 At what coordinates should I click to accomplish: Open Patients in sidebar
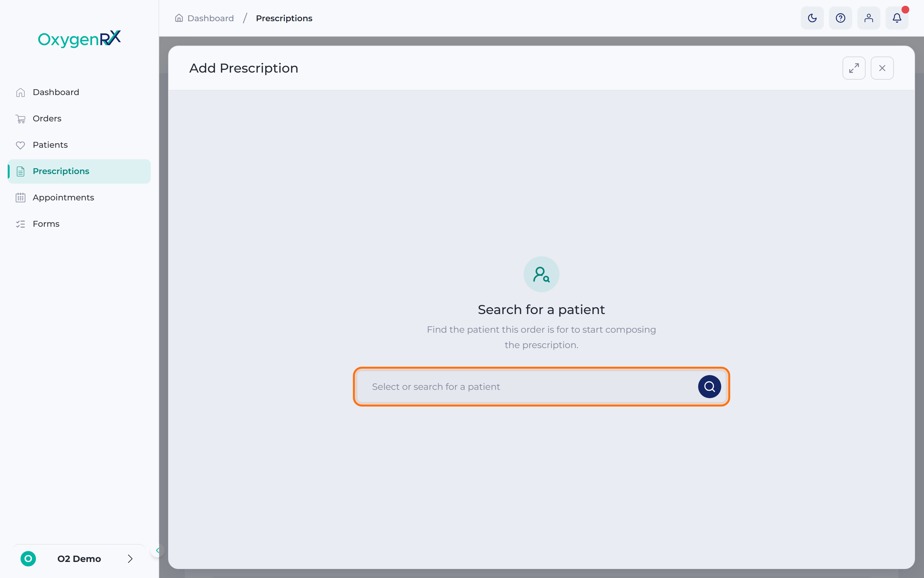(x=79, y=145)
